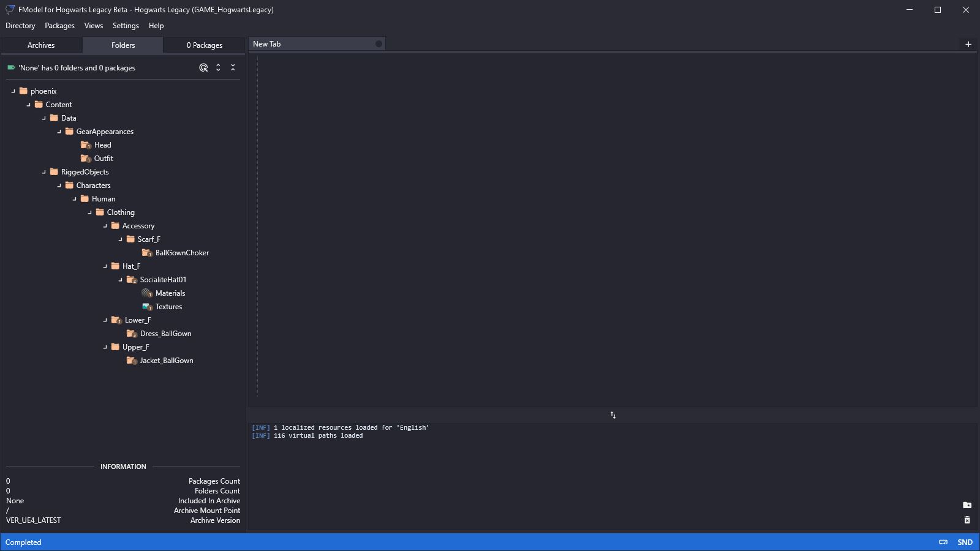This screenshot has height=551, width=980.
Task: Add a new tab with the plus icon
Action: [x=968, y=44]
